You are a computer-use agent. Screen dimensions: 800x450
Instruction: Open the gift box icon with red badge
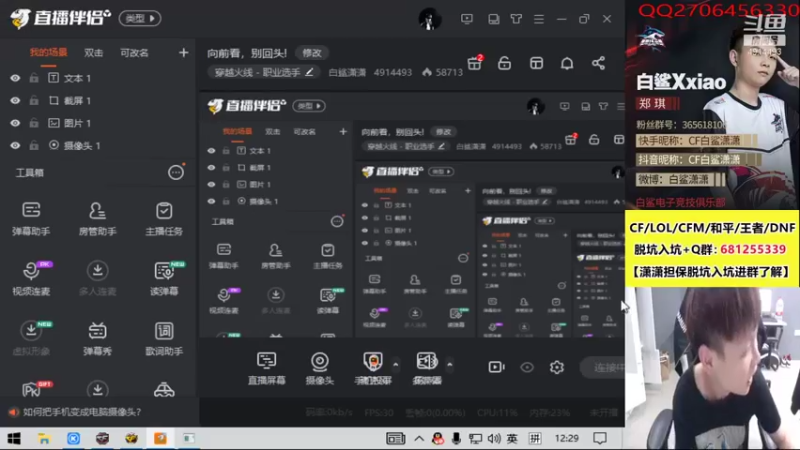click(474, 63)
